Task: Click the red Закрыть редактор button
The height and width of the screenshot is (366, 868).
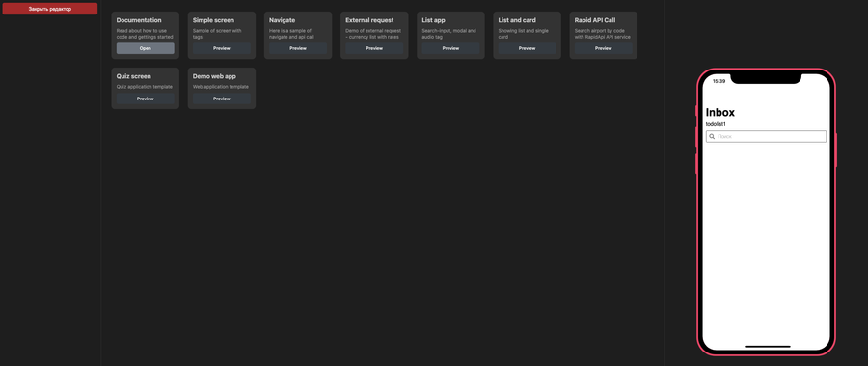Action: pyautogui.click(x=50, y=9)
